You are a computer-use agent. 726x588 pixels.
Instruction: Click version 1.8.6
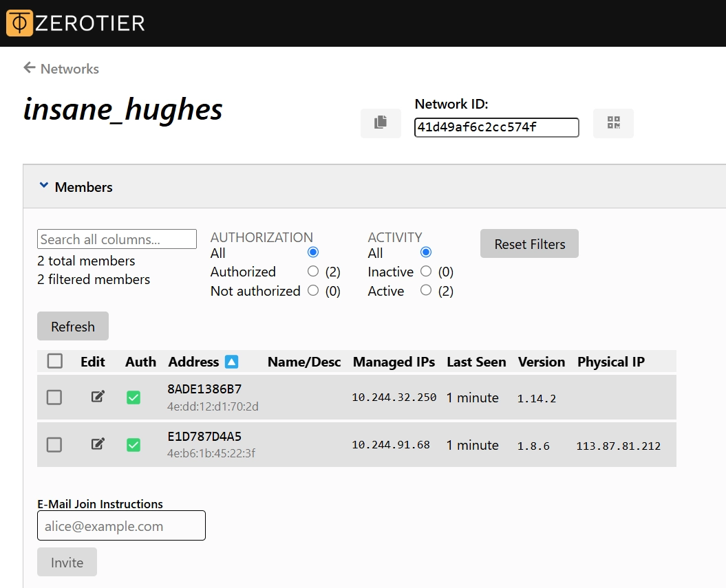(x=533, y=446)
